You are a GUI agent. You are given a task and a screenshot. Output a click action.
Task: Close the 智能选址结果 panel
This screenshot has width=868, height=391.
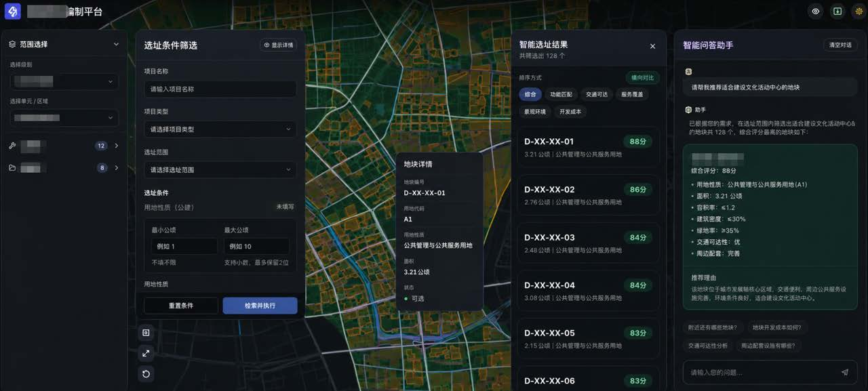652,46
